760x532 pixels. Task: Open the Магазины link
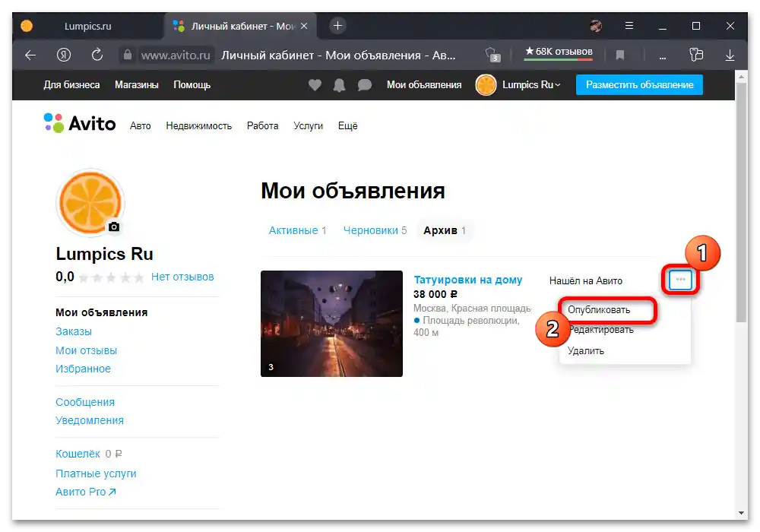(137, 85)
